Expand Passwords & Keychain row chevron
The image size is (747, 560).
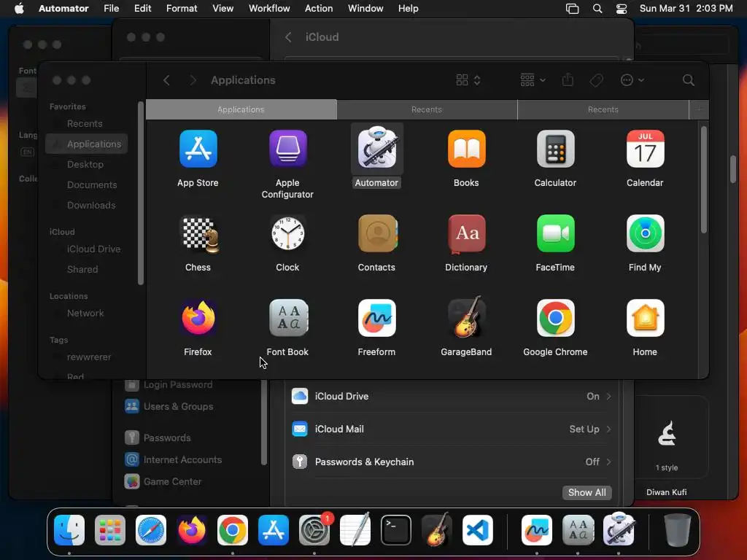point(609,462)
